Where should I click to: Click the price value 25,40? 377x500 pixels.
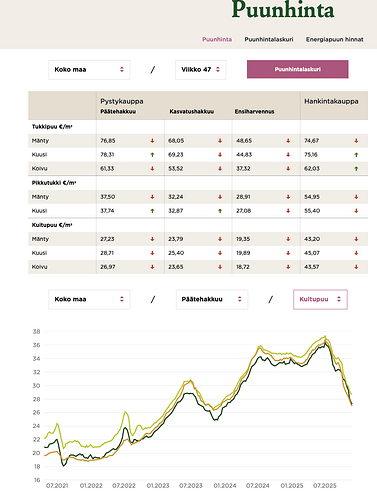coord(176,253)
